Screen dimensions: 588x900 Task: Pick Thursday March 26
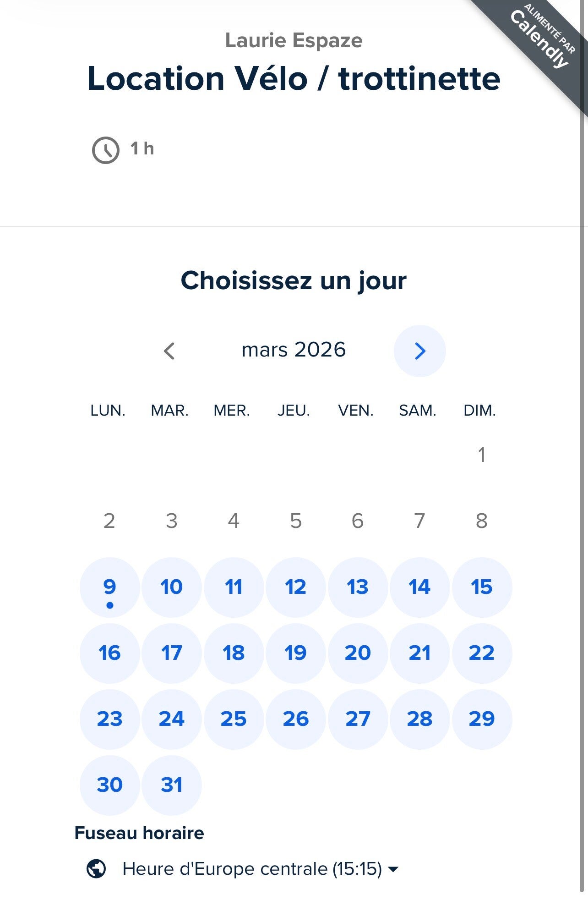pyautogui.click(x=296, y=719)
